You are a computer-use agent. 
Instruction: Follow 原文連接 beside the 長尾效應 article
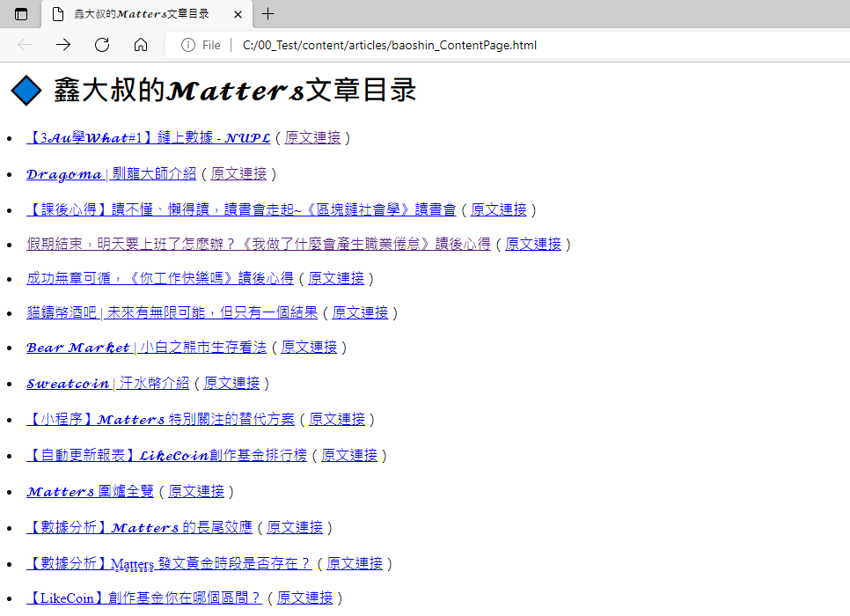click(295, 528)
